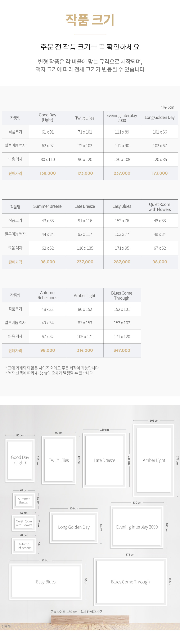Click the 작품 크기 gold page title
Screen dimensions: 180x644
click(90, 20)
